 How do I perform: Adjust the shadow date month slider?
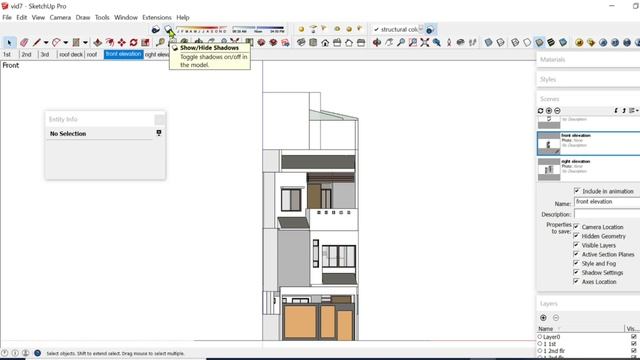(201, 30)
